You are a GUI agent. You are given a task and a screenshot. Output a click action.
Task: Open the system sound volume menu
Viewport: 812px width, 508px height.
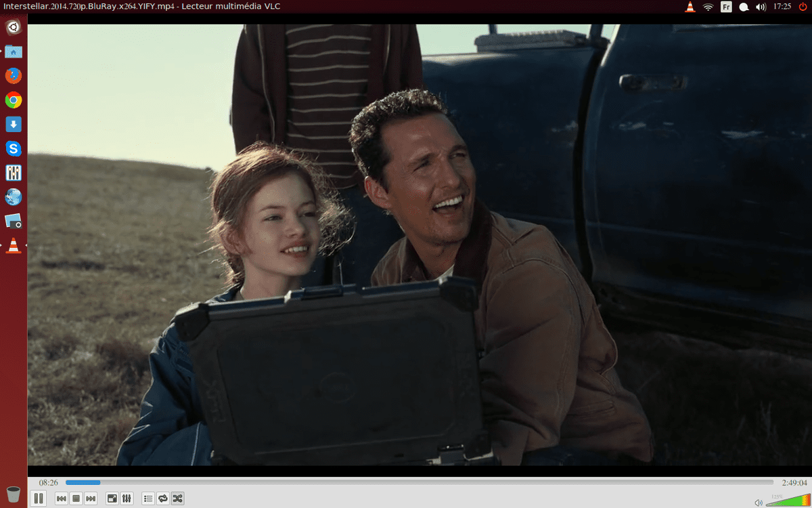(x=761, y=7)
